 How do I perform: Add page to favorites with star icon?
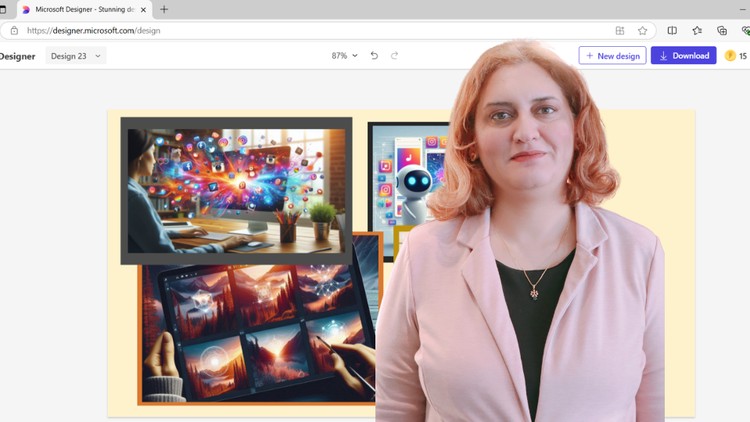642,31
